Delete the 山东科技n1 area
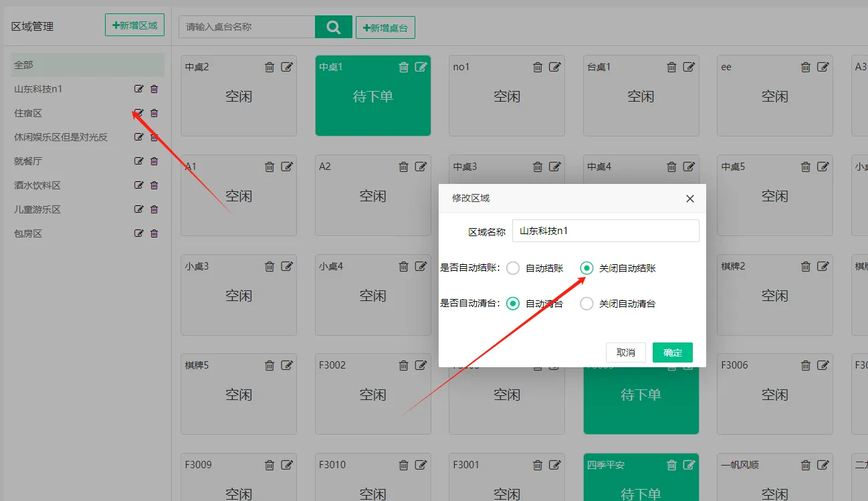This screenshot has height=501, width=868. [154, 89]
